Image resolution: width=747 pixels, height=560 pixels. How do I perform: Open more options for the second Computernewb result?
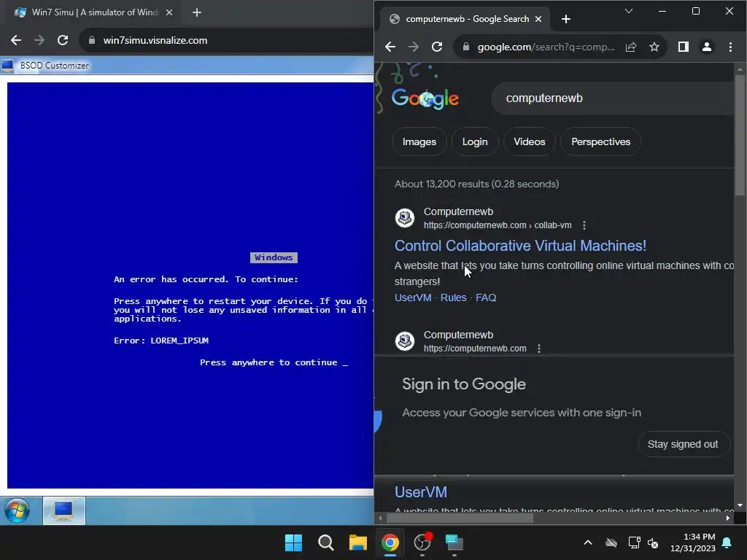point(539,349)
